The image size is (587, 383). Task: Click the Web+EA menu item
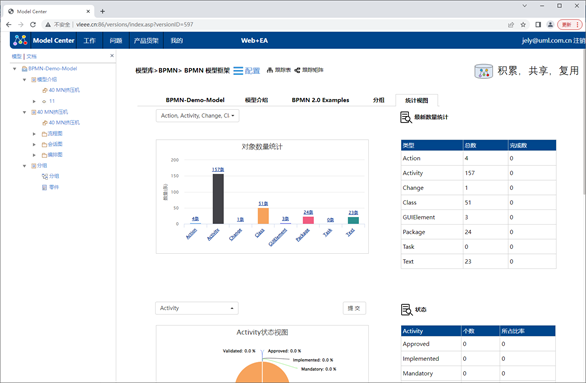tap(254, 40)
